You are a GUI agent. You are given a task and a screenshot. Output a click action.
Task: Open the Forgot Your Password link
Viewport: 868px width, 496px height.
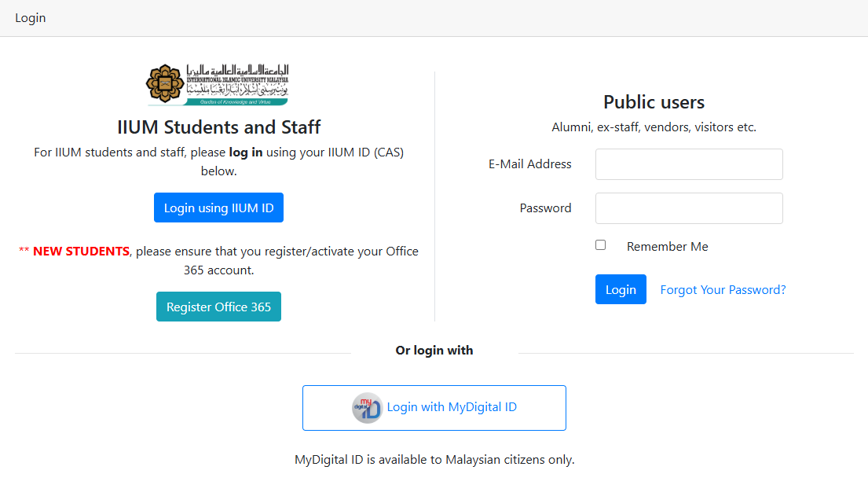coord(723,289)
